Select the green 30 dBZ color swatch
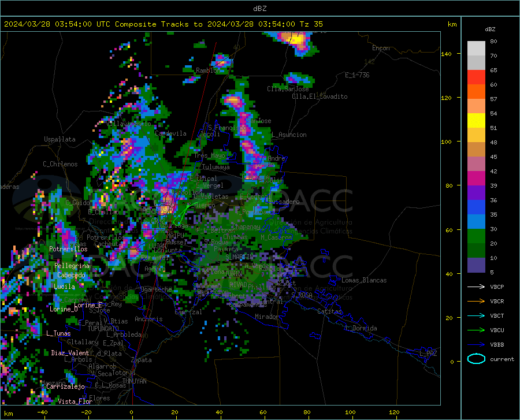 (476, 236)
